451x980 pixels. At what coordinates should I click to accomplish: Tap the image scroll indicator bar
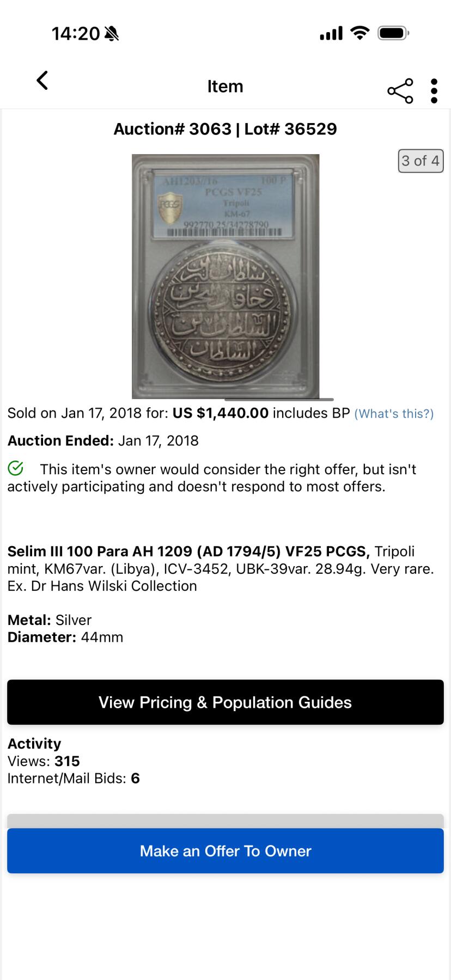point(279,400)
